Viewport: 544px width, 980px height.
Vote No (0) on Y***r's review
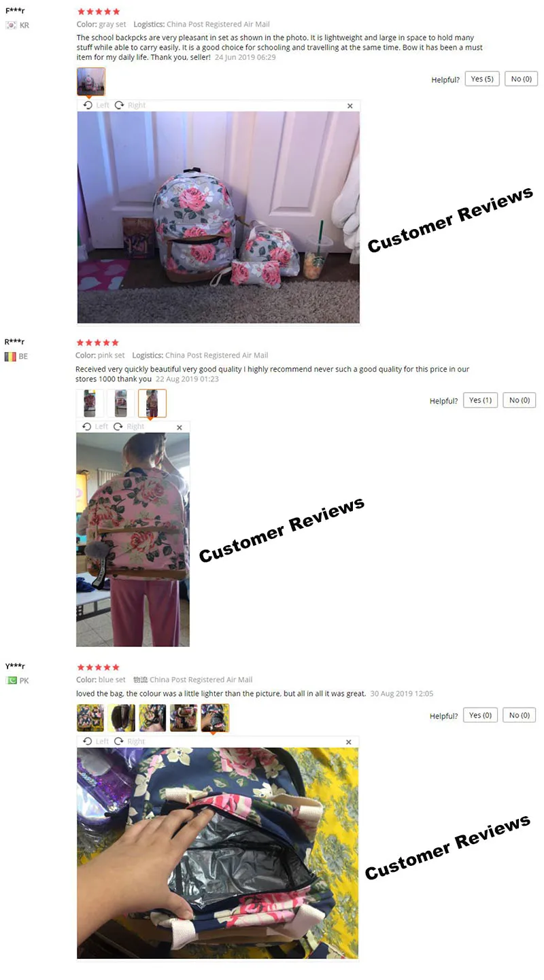click(x=520, y=715)
